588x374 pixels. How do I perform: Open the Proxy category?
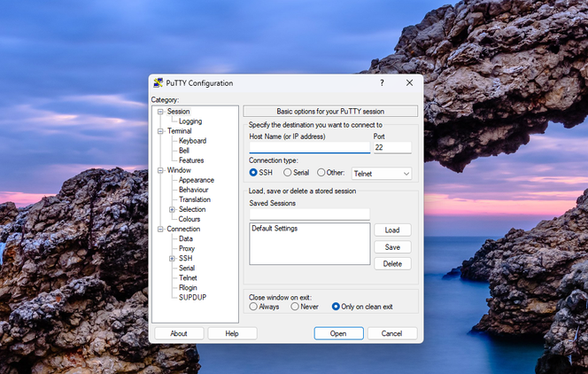click(187, 248)
